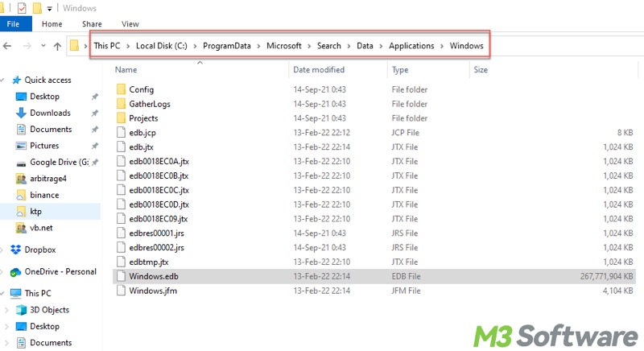Click the Downloads arrow icon in Quick access
The height and width of the screenshot is (351, 644).
tap(21, 113)
